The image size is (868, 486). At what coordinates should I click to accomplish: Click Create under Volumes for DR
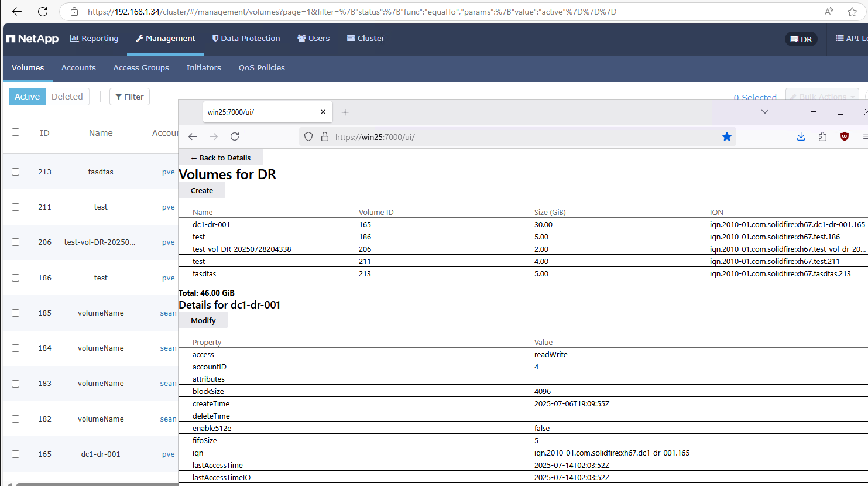pos(202,190)
